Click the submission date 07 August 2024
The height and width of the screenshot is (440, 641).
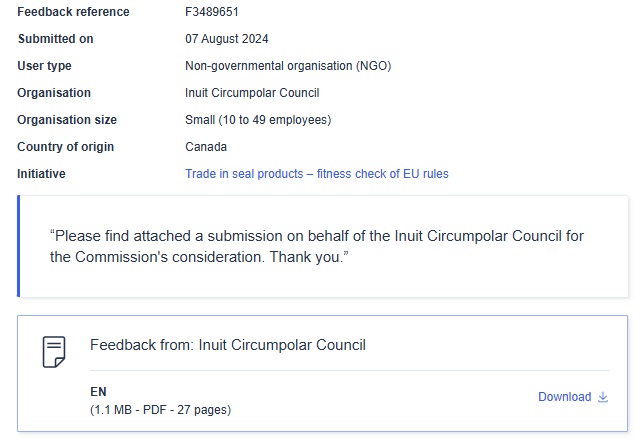[227, 39]
